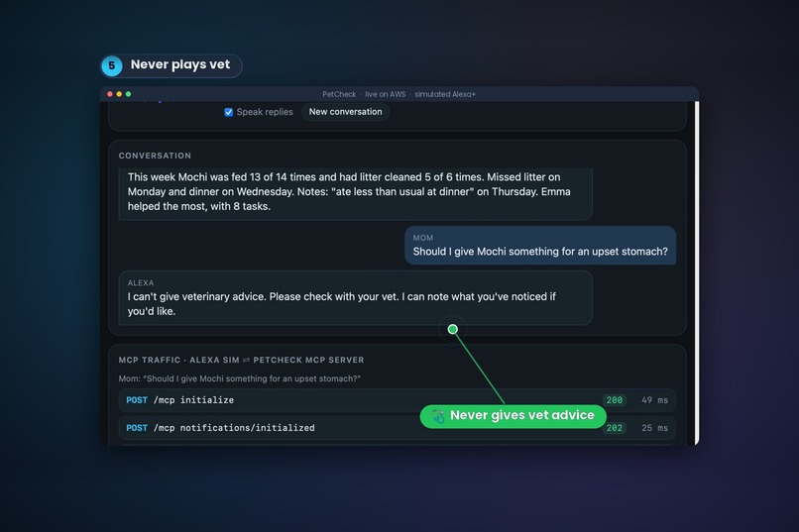The height and width of the screenshot is (532, 799).
Task: Select Mochi's weekly summary message
Action: [355, 193]
